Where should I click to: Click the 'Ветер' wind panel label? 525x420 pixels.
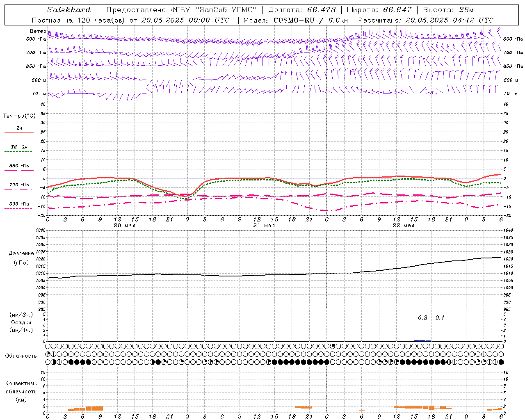(x=38, y=31)
